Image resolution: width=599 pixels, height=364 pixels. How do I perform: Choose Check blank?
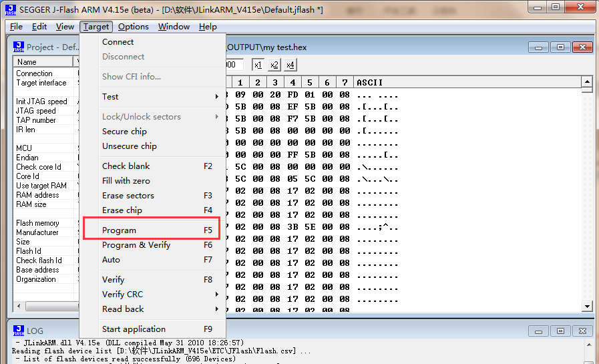153,166
